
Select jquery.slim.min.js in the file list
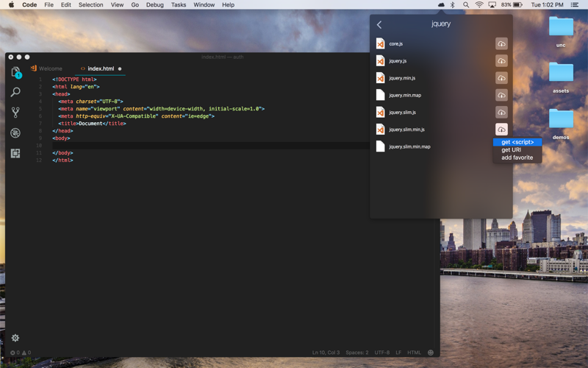click(407, 130)
